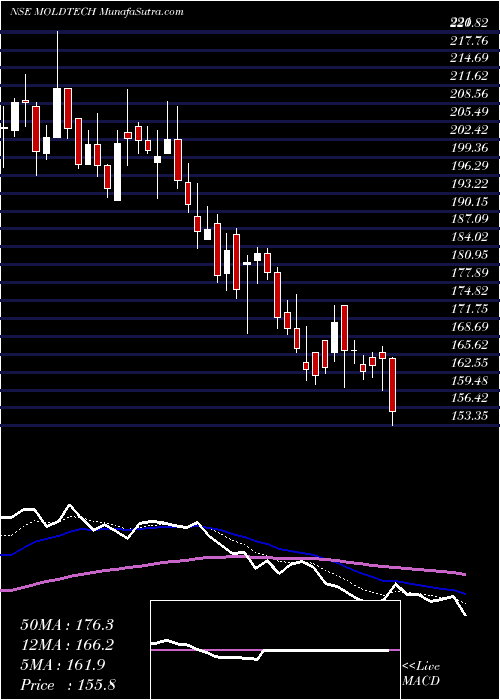
Task: Click the tallest-wick candle near 217.76
Action: pyautogui.click(x=57, y=85)
